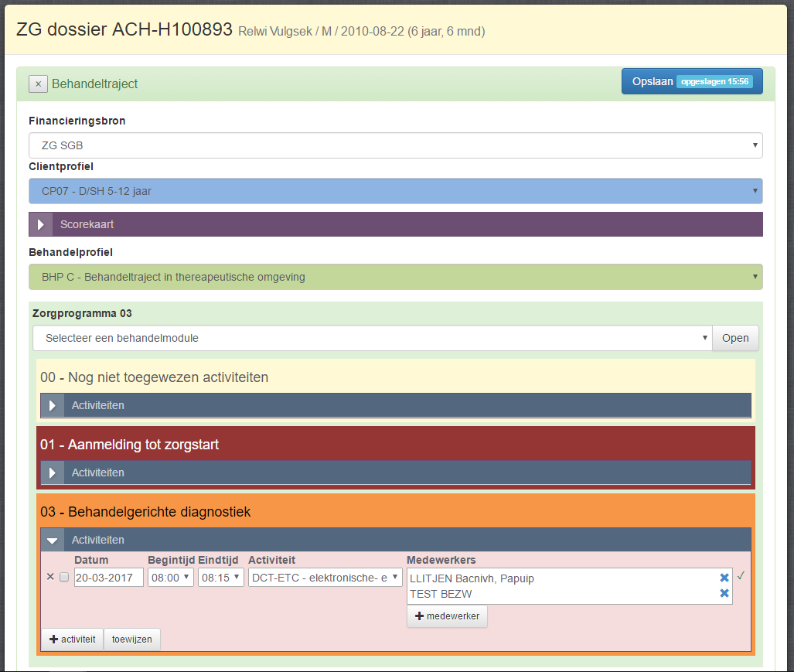
Task: Open the Clientprofiel dropdown
Action: (395, 191)
